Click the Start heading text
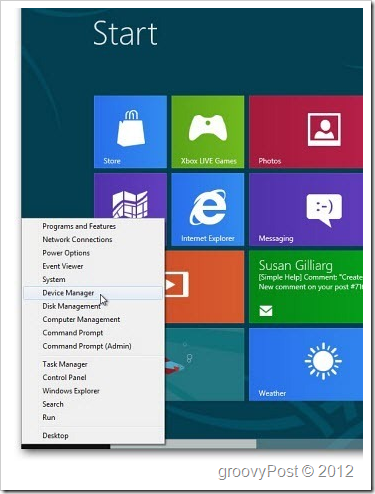The width and height of the screenshot is (375, 494). 125,33
